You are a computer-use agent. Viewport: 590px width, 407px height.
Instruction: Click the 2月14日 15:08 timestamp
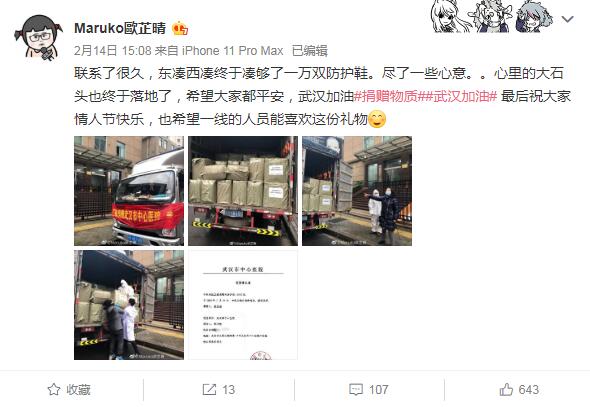coord(113,51)
